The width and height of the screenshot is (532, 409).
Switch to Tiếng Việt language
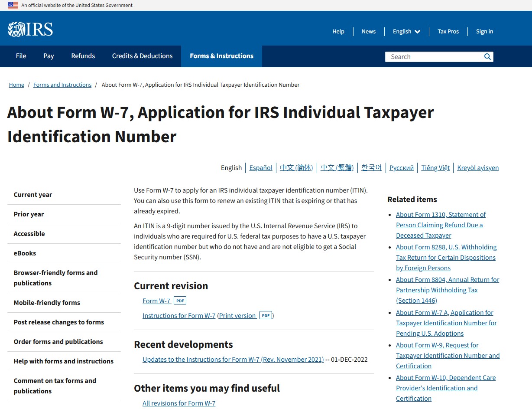pos(435,167)
